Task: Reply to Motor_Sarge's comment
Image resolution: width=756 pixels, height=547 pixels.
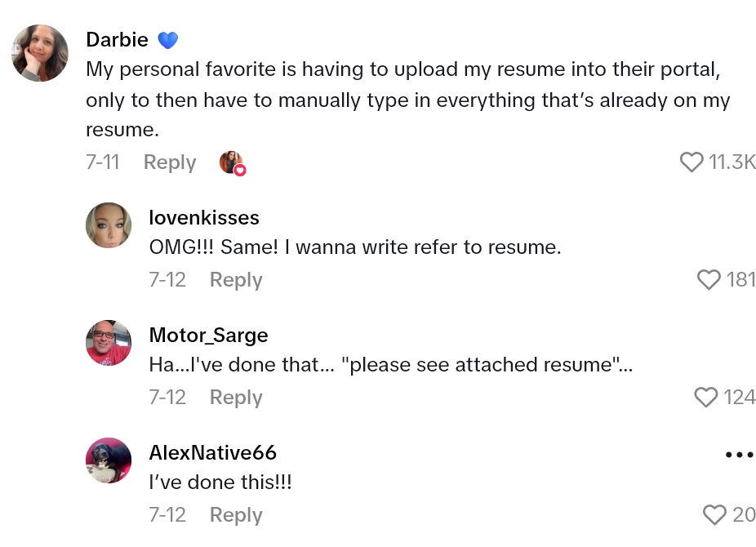Action: [235, 398]
